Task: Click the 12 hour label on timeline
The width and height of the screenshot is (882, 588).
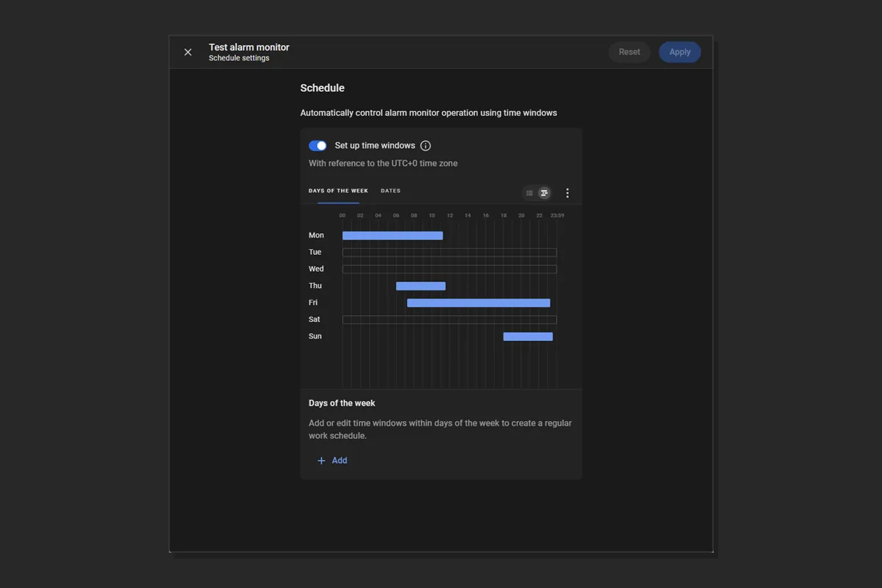Action: [450, 215]
